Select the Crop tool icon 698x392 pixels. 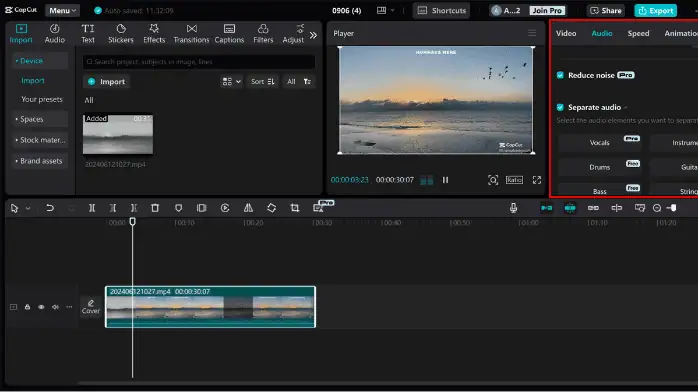(x=295, y=208)
